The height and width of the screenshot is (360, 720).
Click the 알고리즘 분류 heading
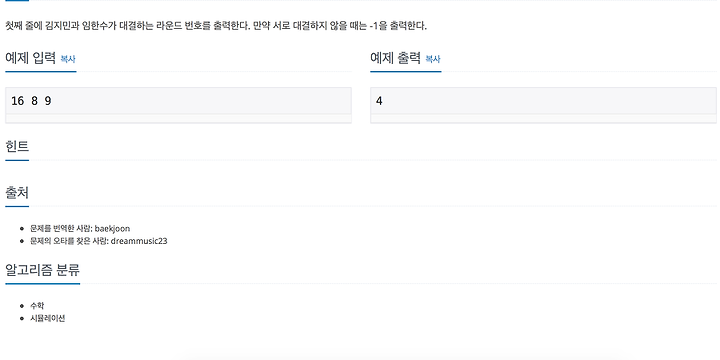coord(43,270)
